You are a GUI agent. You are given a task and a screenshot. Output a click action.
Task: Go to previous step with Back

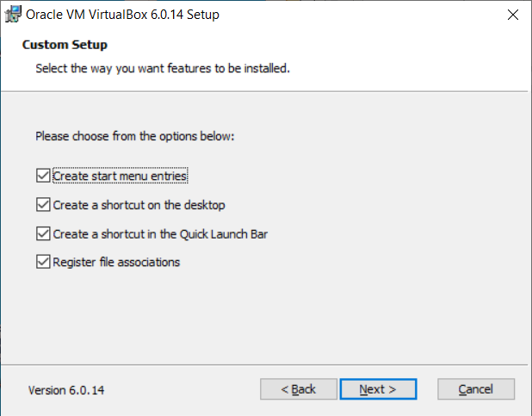(x=298, y=389)
